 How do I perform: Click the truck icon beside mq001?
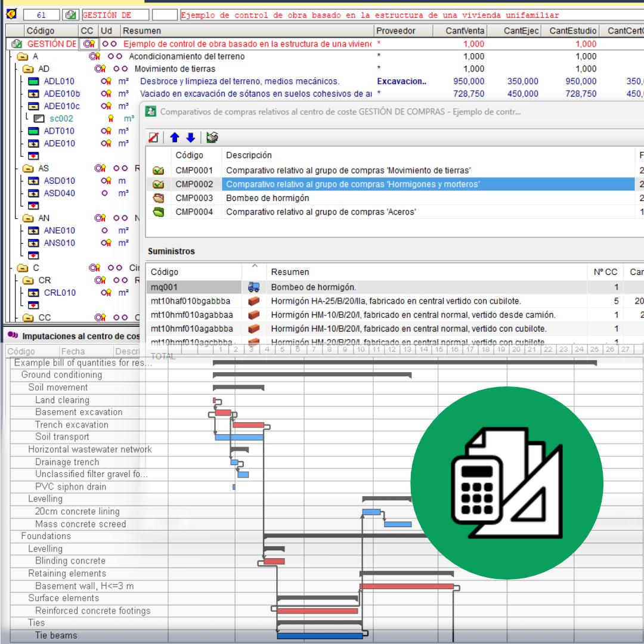[254, 287]
